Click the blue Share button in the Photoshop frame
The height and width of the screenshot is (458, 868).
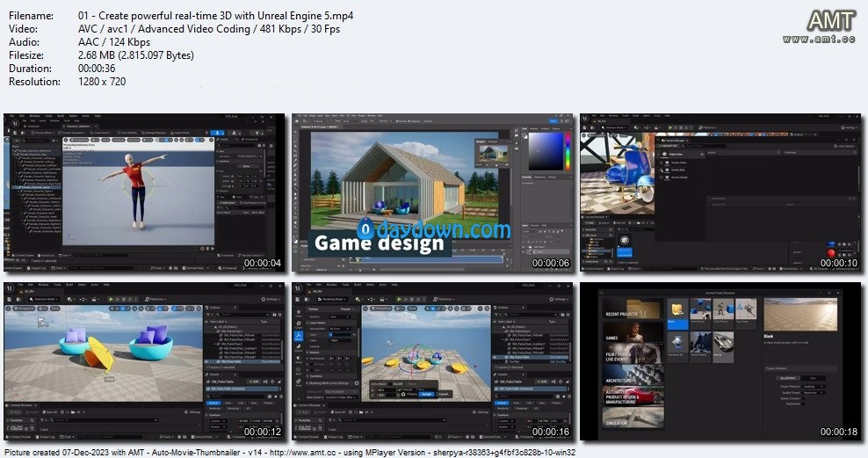[x=553, y=120]
